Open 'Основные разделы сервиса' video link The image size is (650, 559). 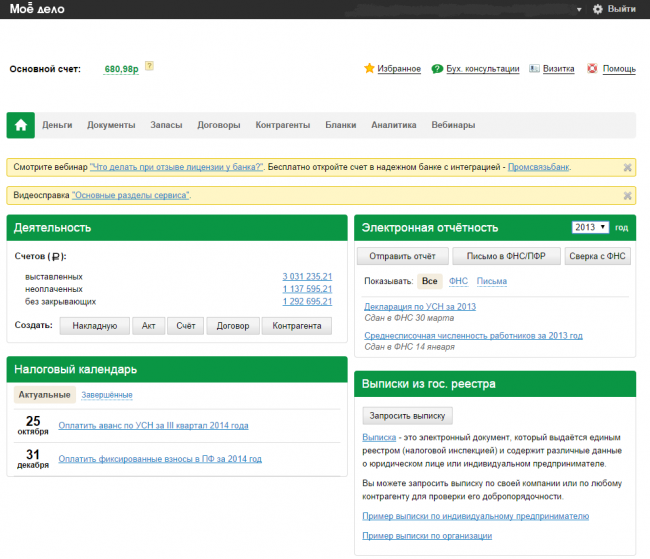(x=131, y=195)
